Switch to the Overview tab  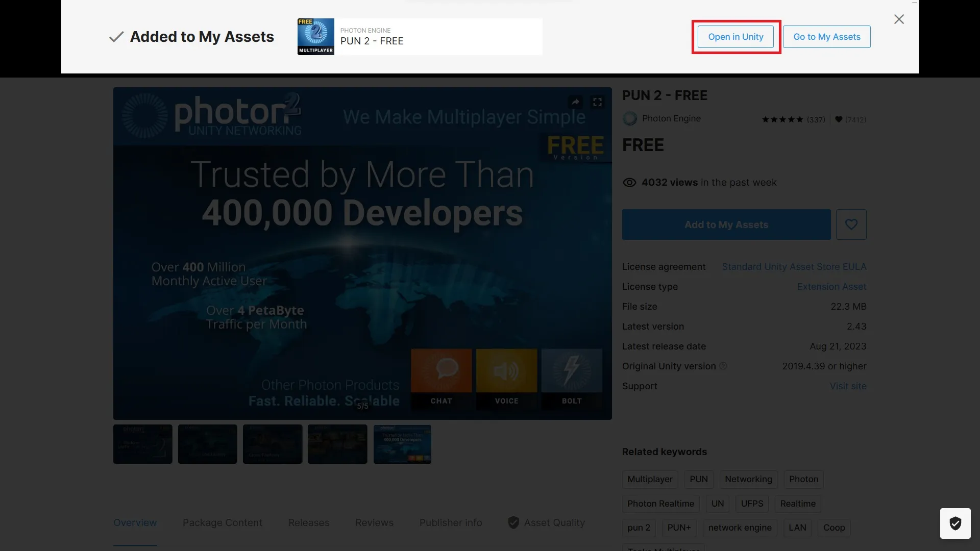point(135,522)
